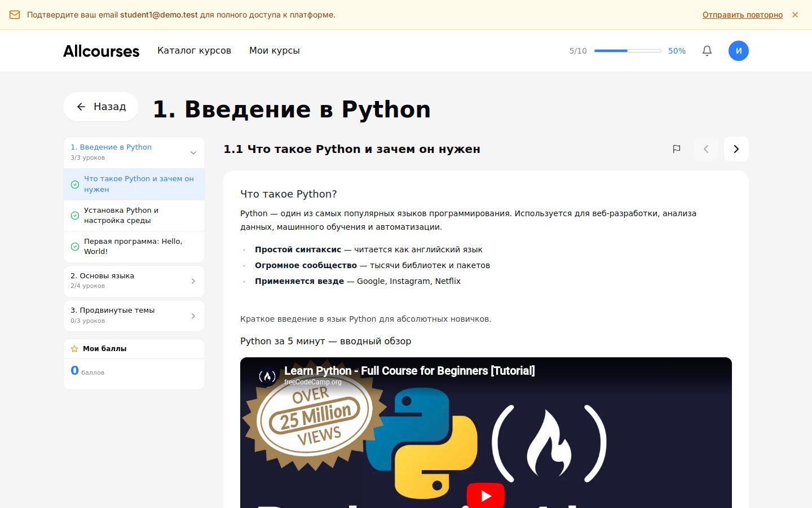Image resolution: width=812 pixels, height=508 pixels.
Task: Click the Python за 5 минут caption
Action: pyautogui.click(x=326, y=341)
